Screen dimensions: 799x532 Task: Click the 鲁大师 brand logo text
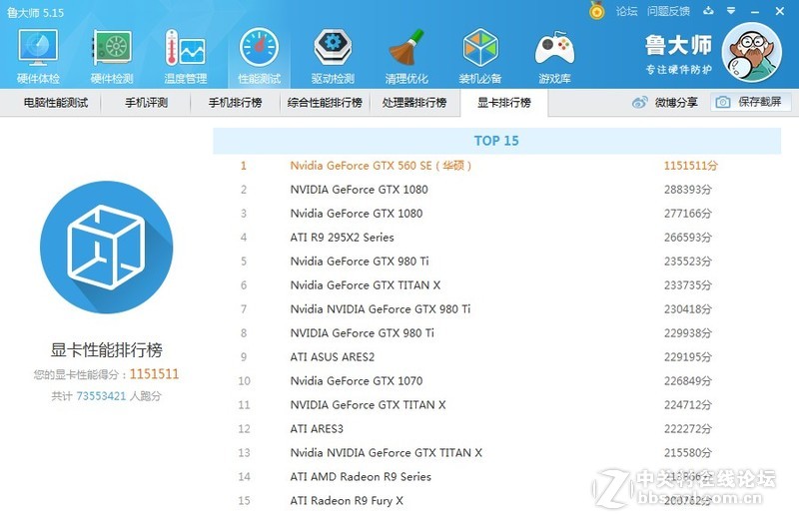pyautogui.click(x=678, y=45)
